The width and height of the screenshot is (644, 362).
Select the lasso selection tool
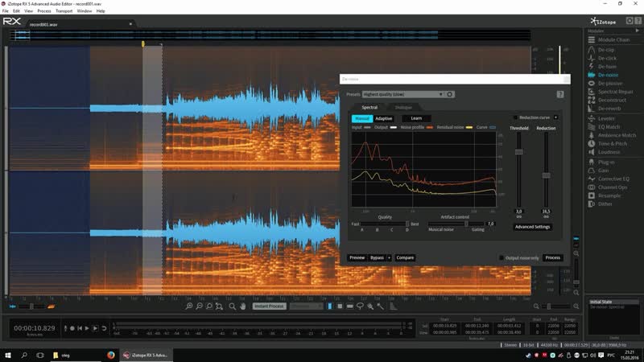coord(360,306)
